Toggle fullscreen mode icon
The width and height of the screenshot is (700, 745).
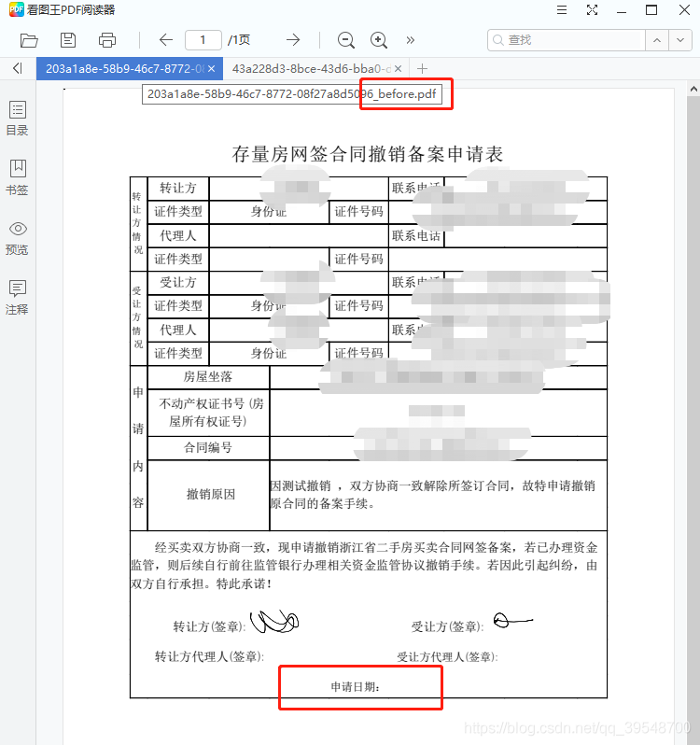(x=592, y=10)
